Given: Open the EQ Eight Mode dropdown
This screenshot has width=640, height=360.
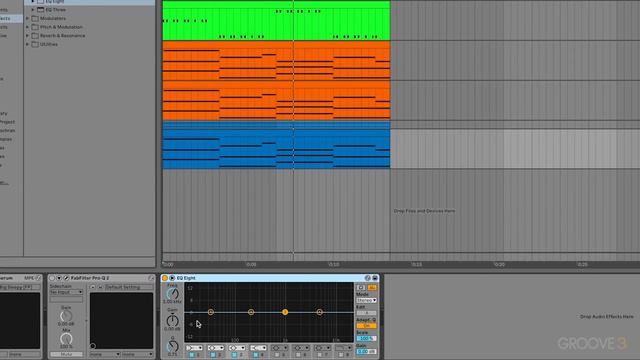Looking at the screenshot, I should (x=366, y=300).
